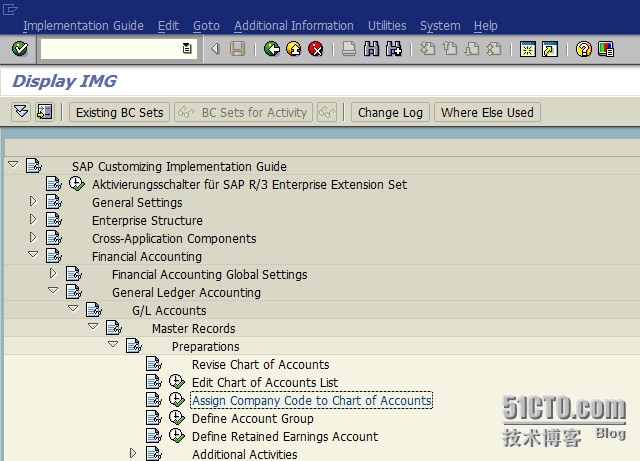The width and height of the screenshot is (640, 461).
Task: Click the Find binoculars icon
Action: click(x=371, y=49)
